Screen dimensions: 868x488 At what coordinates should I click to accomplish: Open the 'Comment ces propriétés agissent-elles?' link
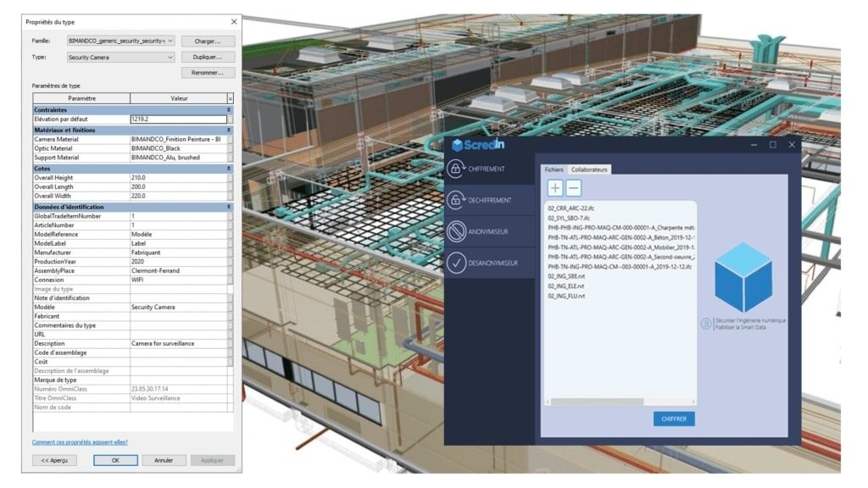click(80, 442)
